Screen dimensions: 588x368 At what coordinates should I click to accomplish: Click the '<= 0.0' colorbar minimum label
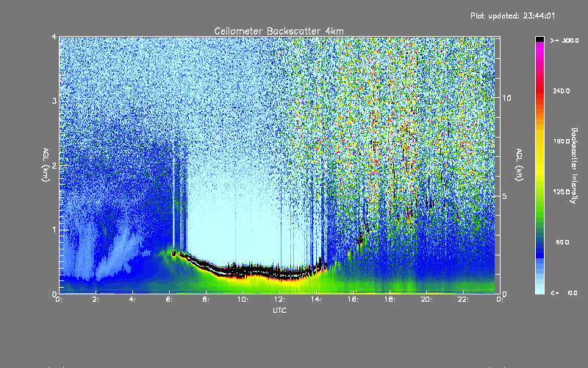point(564,293)
